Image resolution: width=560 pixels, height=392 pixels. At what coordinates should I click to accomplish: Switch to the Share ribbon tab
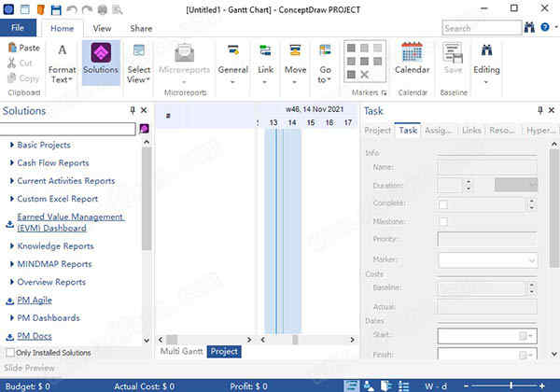tap(141, 28)
